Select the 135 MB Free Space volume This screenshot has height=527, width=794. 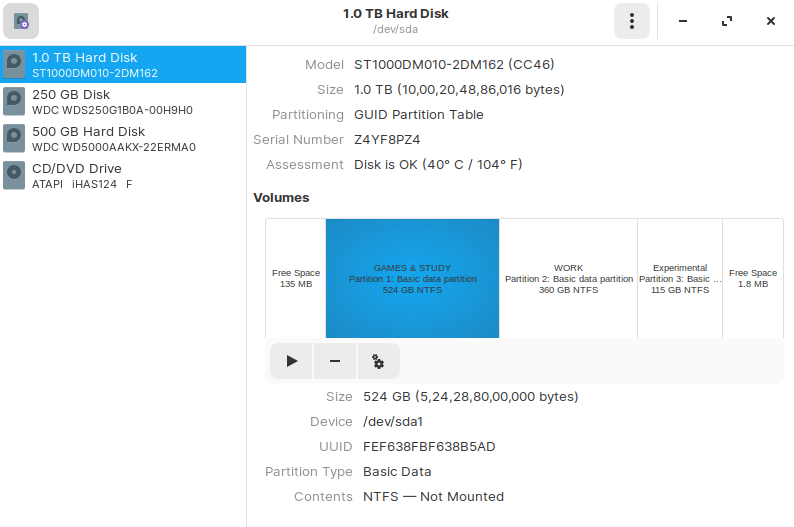coord(296,278)
